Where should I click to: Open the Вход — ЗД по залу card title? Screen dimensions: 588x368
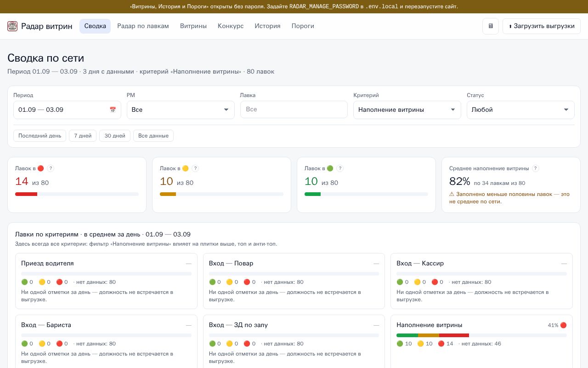[238, 325]
